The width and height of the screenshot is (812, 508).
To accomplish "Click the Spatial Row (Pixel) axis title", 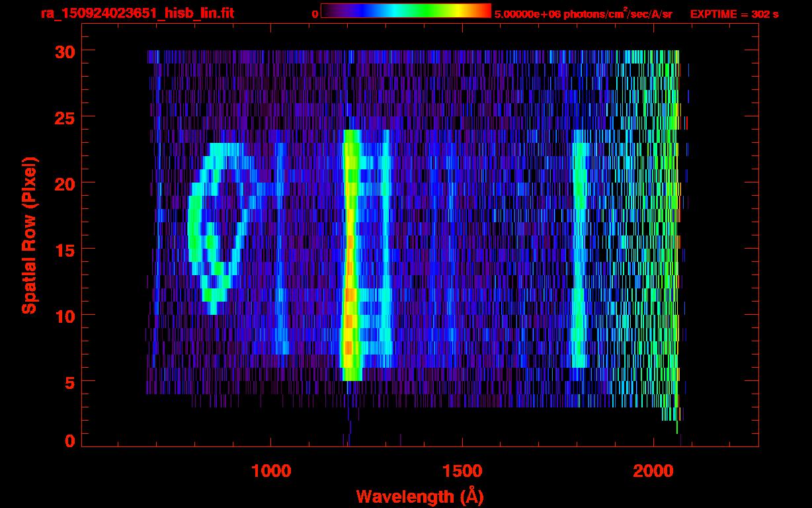I will tap(29, 235).
